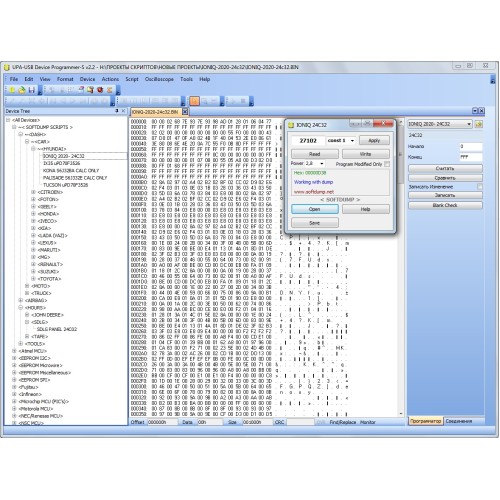Viewport: 500px width, 500px height.
Task: Open the Oscilloscope menu
Action: (159, 79)
